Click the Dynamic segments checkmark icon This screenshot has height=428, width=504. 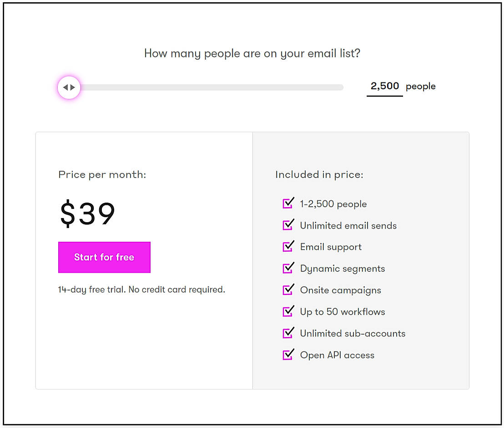point(288,268)
